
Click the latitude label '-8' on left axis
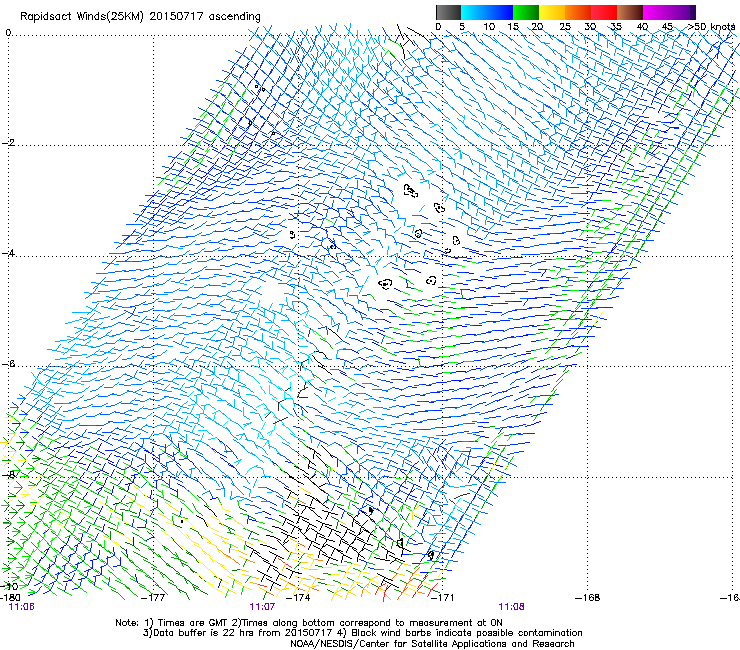click(x=8, y=474)
